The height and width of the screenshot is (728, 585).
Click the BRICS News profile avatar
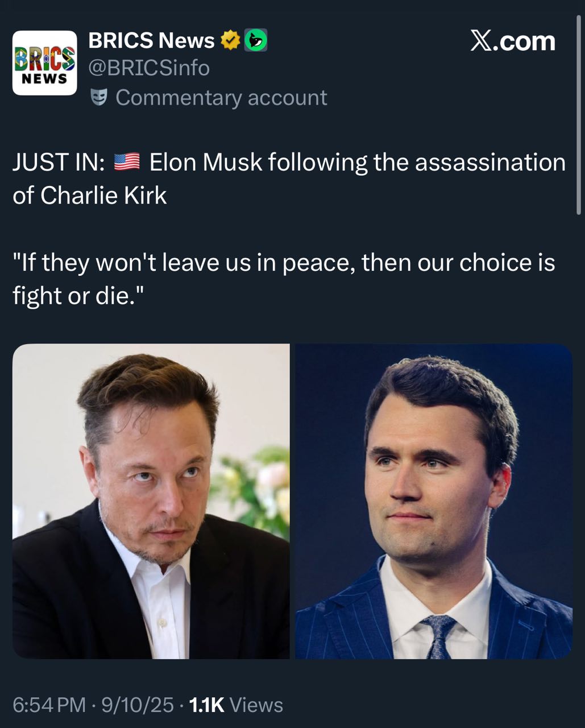tap(44, 63)
